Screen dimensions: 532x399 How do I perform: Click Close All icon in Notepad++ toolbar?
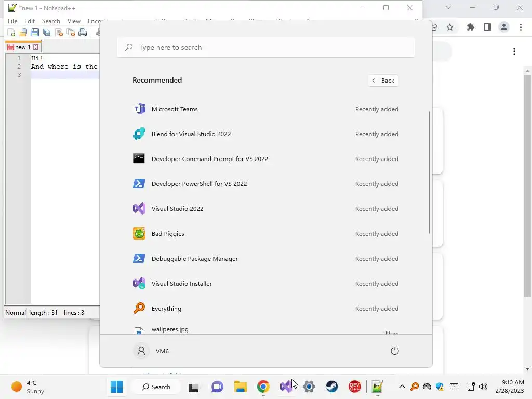point(71,33)
